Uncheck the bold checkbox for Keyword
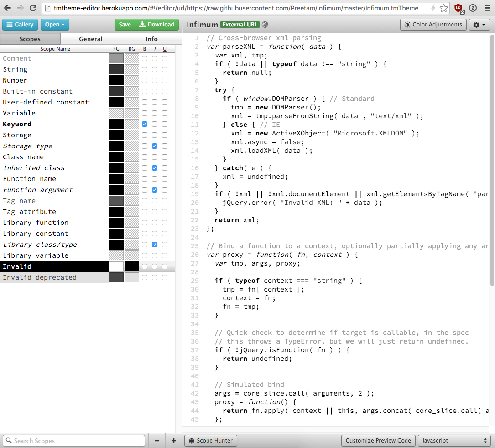The image size is (495, 448). point(145,124)
